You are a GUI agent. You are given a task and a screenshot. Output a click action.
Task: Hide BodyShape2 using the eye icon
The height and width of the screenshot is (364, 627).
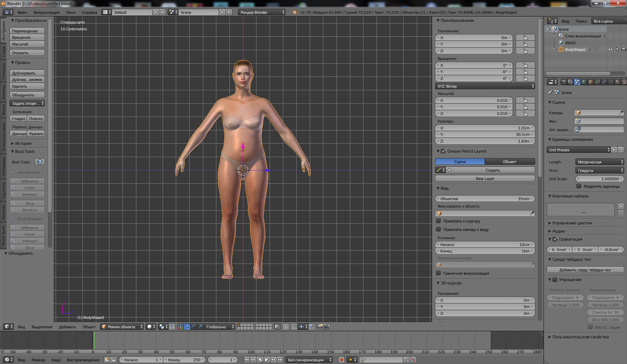pyautogui.click(x=610, y=50)
